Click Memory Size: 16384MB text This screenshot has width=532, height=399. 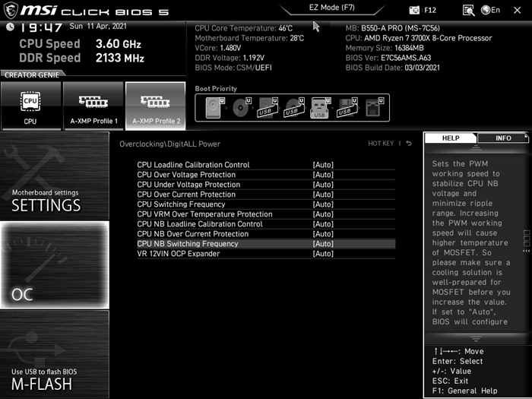(385, 48)
